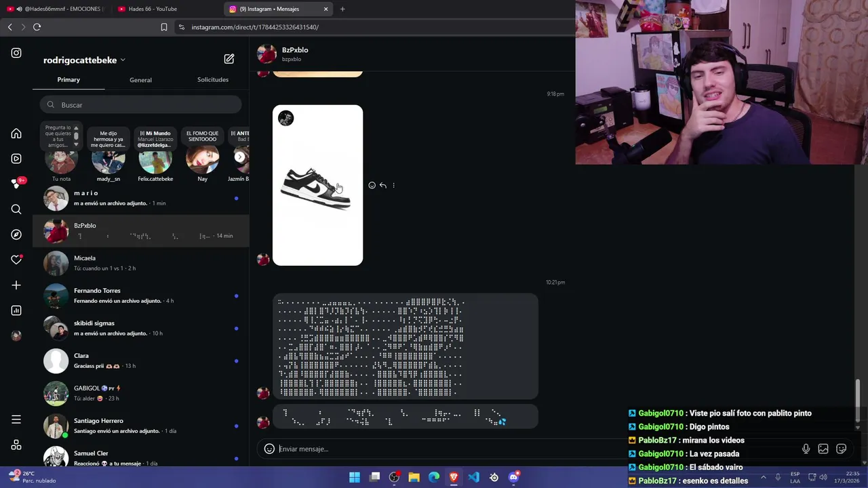Viewport: 868px width, 488px height.
Task: Start new message with compose icon
Action: tap(229, 59)
